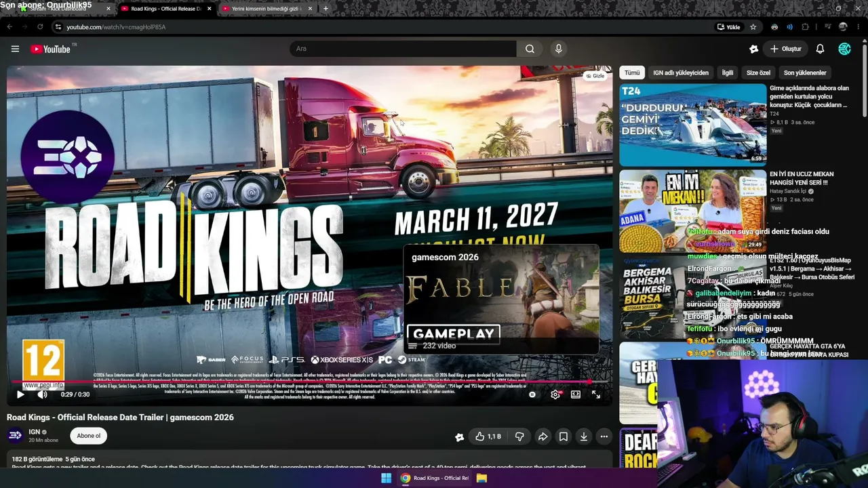Play the Road Kings video

[x=20, y=394]
